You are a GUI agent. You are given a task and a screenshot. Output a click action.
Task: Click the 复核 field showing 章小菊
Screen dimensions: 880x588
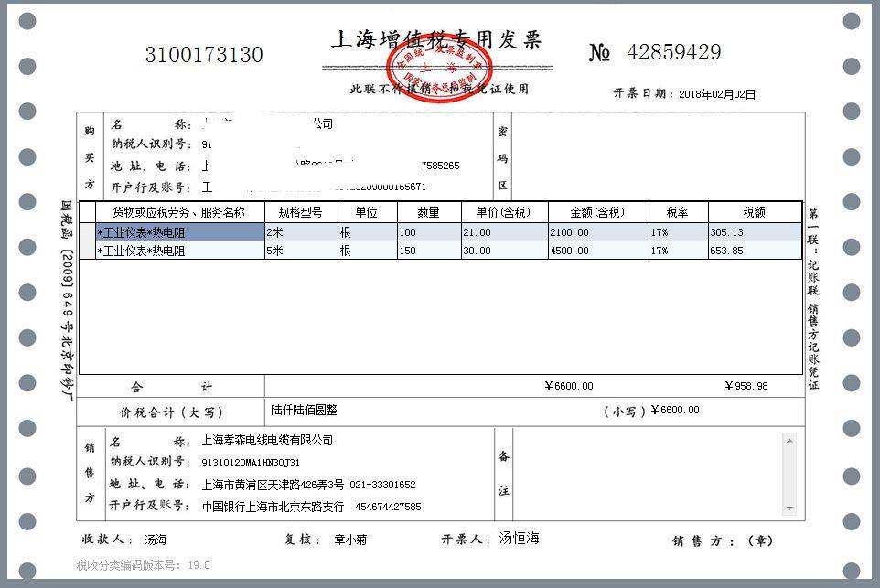[x=350, y=540]
